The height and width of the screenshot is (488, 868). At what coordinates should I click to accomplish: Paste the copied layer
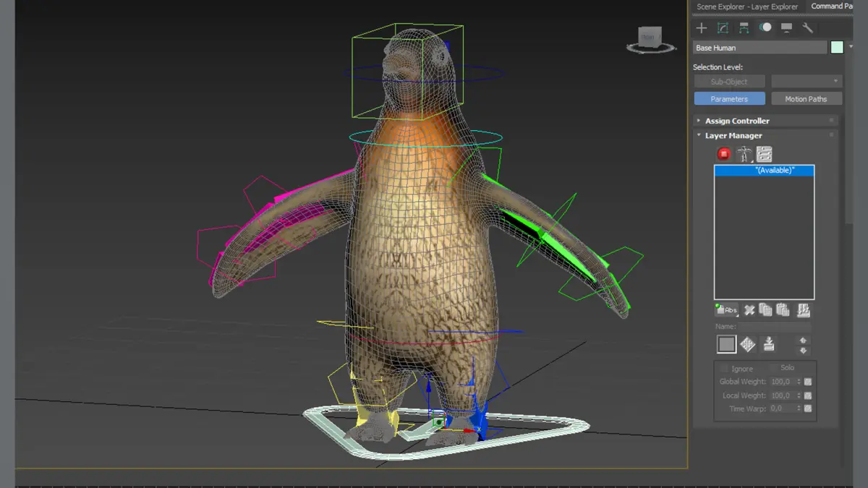[782, 310]
